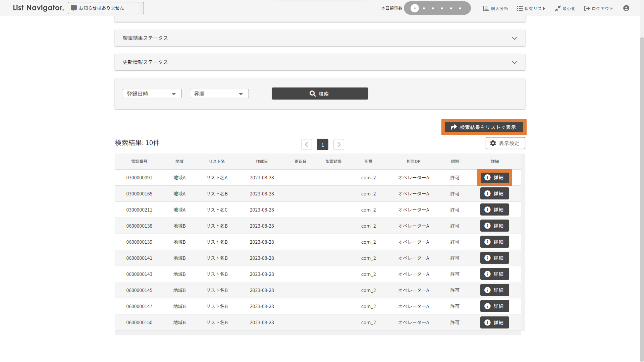Click 検索結果をリストで表示 button
The image size is (644, 362).
tap(484, 127)
